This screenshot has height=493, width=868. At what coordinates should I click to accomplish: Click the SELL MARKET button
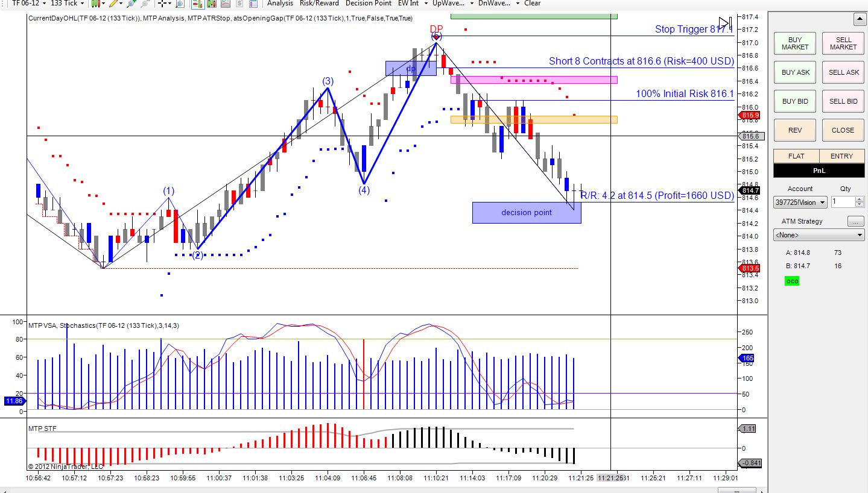pos(843,43)
